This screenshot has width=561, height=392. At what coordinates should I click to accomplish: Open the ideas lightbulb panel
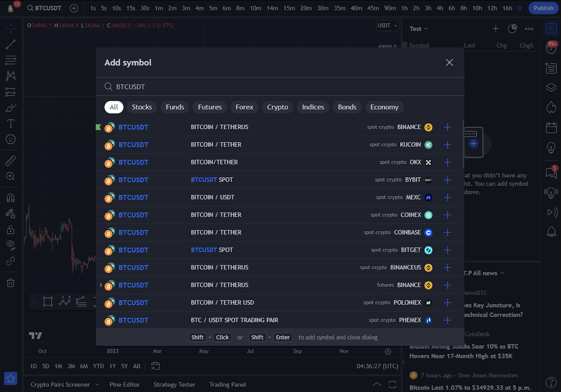point(551,148)
